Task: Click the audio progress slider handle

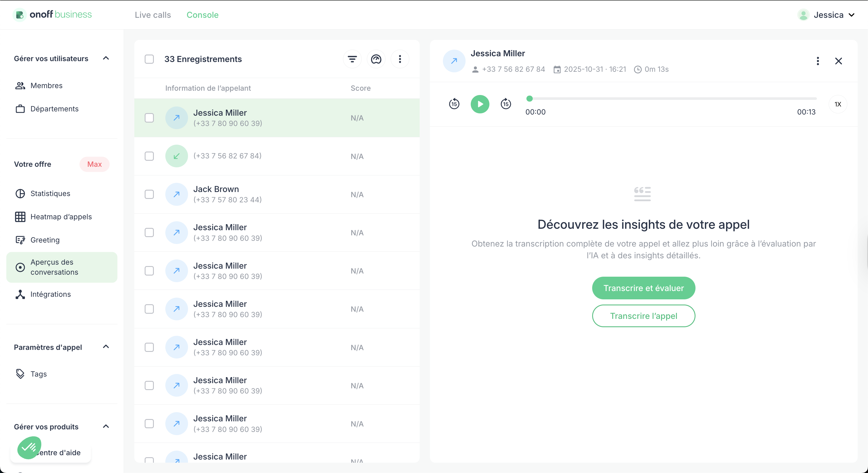Action: pos(529,99)
